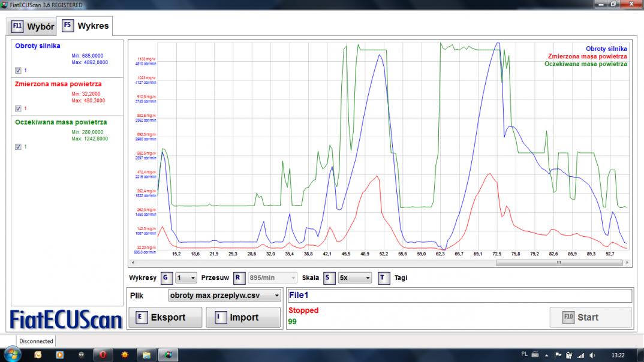Click the Min: 685,0000 value
644x362 pixels.
(87, 56)
